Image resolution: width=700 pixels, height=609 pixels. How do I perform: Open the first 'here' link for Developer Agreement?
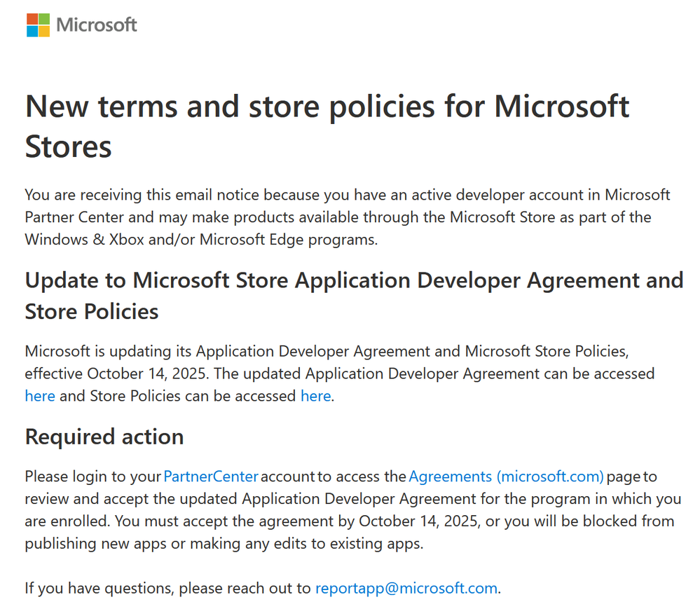(40, 396)
